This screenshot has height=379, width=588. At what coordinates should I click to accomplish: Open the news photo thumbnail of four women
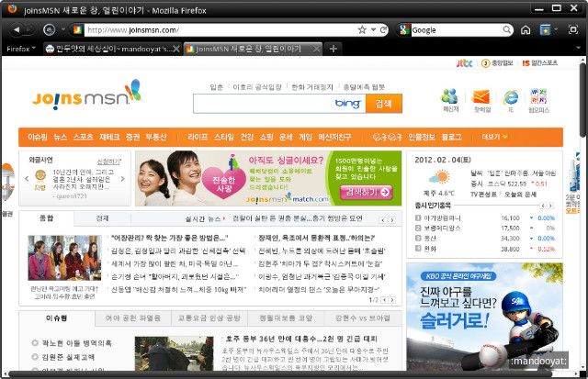point(64,258)
